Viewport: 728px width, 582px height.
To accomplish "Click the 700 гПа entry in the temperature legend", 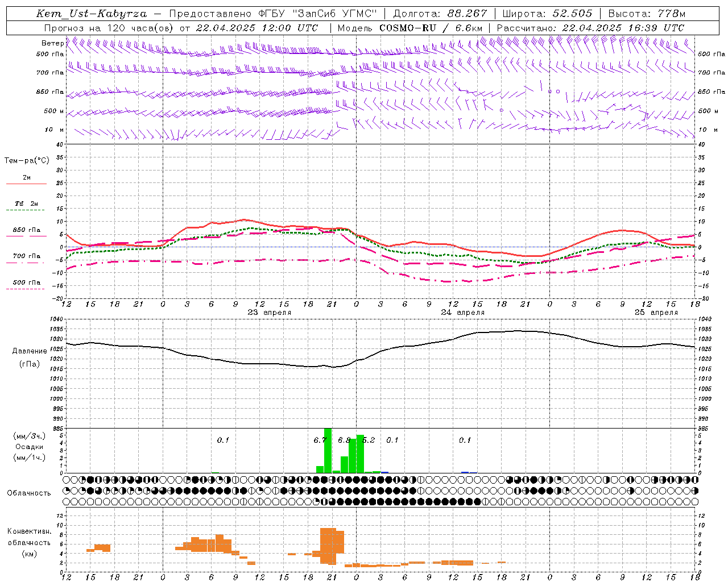I will (26, 256).
